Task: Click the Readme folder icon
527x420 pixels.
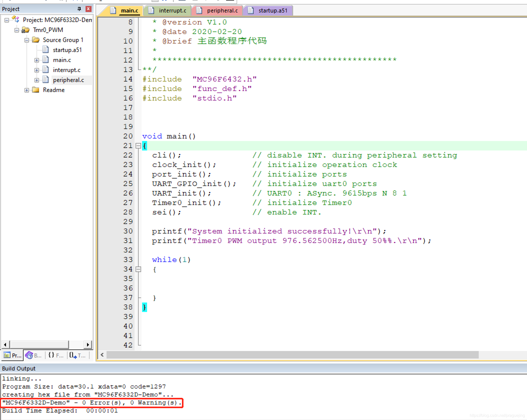Action: (36, 90)
